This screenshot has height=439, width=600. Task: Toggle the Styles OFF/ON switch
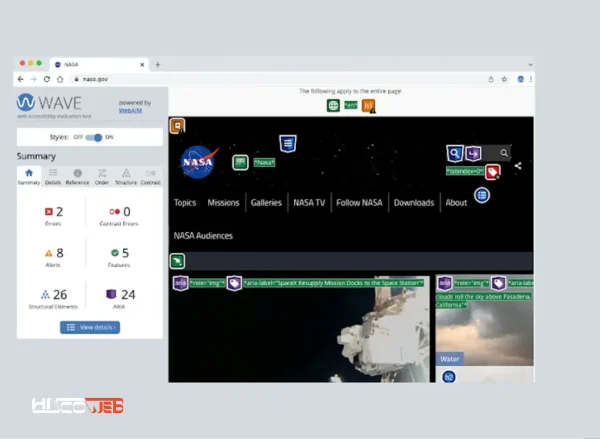[94, 137]
